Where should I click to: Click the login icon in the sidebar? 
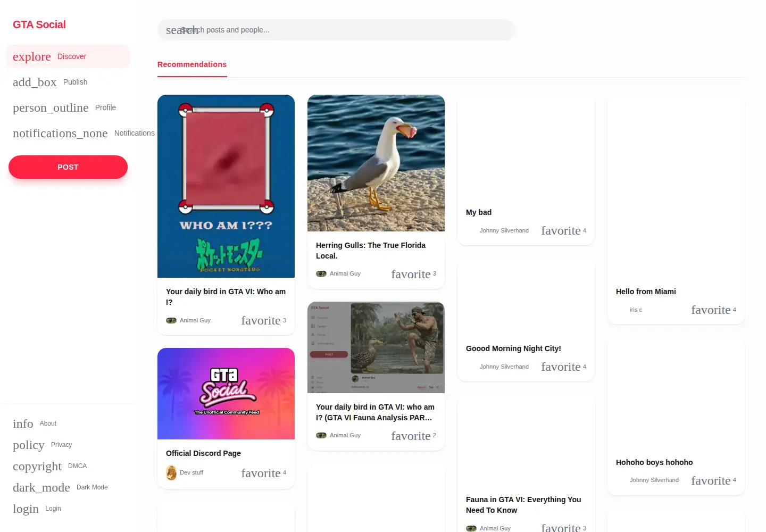pyautogui.click(x=26, y=509)
